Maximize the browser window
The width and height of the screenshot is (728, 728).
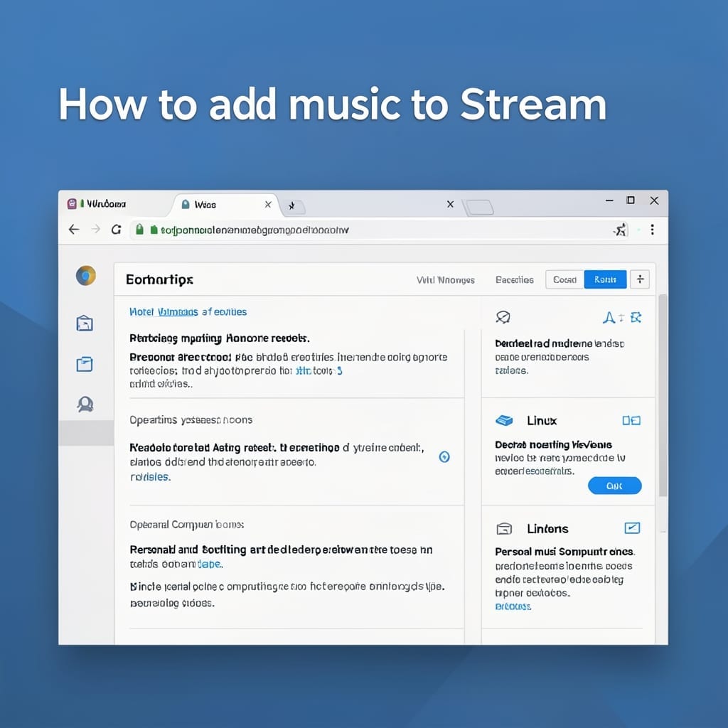(631, 200)
